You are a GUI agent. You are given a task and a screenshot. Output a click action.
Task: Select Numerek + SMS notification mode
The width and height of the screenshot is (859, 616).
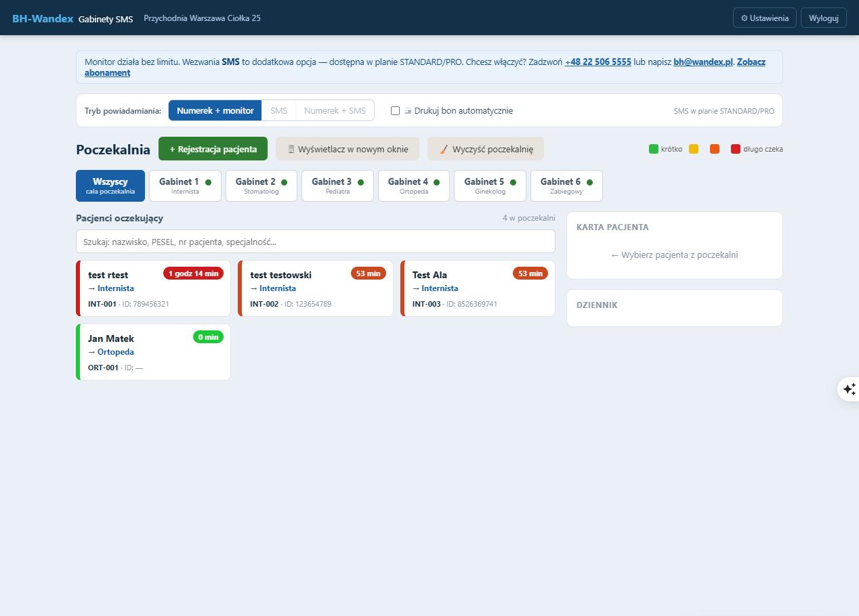pyautogui.click(x=335, y=110)
